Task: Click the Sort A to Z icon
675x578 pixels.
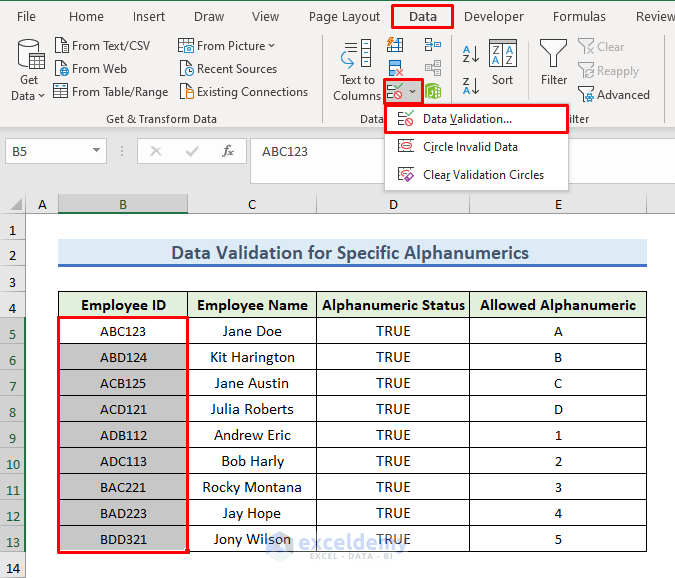Action: (469, 53)
